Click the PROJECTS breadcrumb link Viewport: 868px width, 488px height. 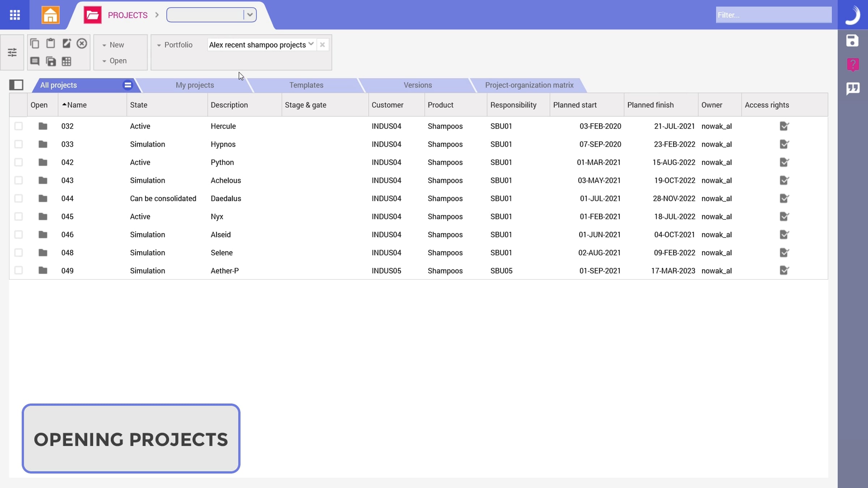[x=128, y=15]
